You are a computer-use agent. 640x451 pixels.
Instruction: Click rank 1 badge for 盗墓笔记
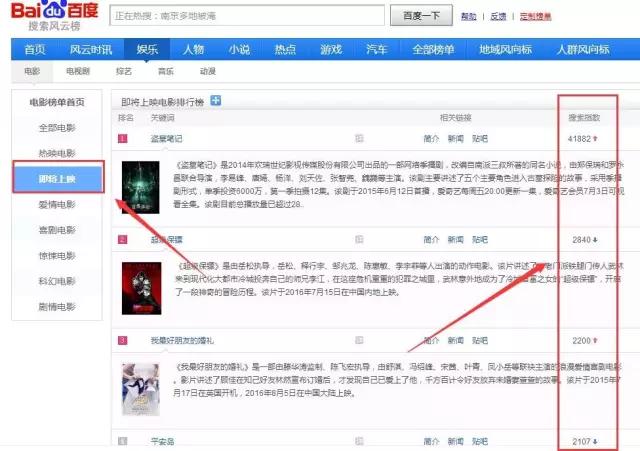122,139
